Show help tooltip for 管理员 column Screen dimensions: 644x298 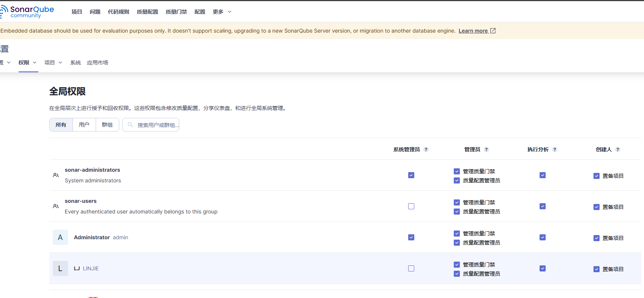click(x=486, y=149)
